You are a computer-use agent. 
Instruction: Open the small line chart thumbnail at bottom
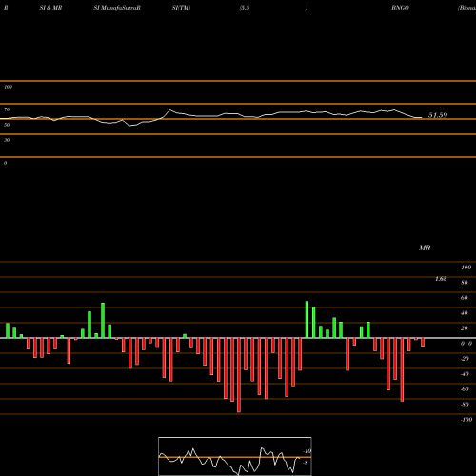coord(235,456)
